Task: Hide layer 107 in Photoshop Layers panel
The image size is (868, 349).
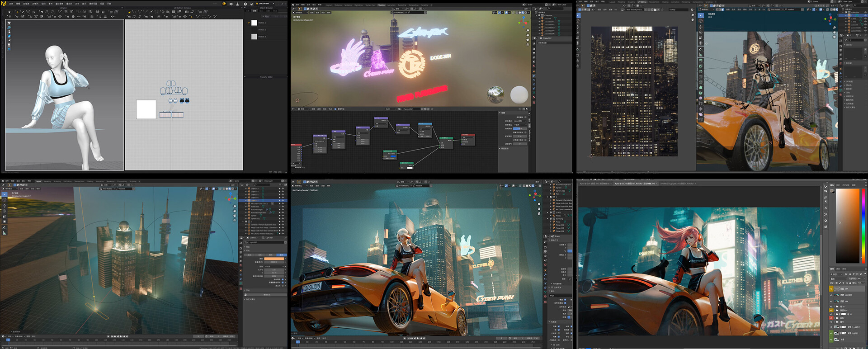Action: tap(831, 288)
